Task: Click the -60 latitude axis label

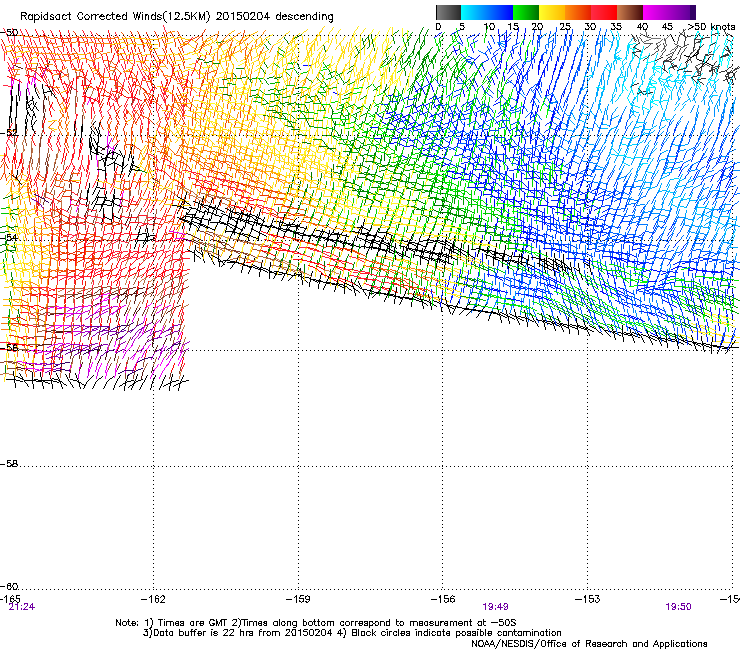Action: click(9, 586)
